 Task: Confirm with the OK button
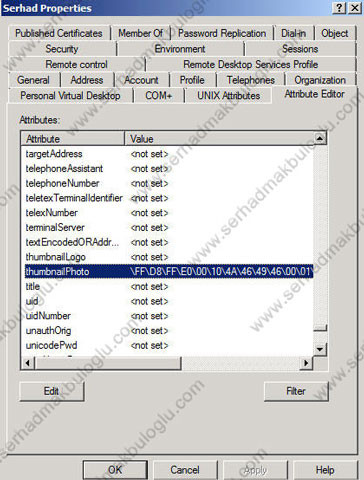115,470
